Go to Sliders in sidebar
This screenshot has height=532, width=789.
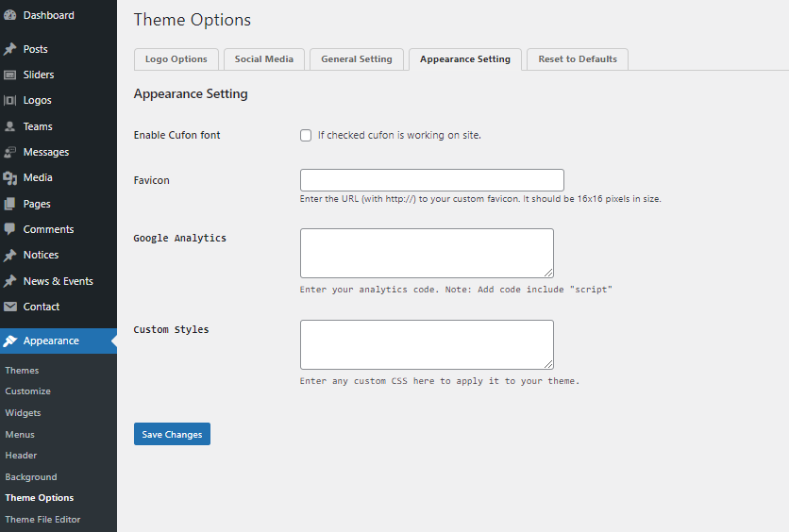[x=39, y=75]
